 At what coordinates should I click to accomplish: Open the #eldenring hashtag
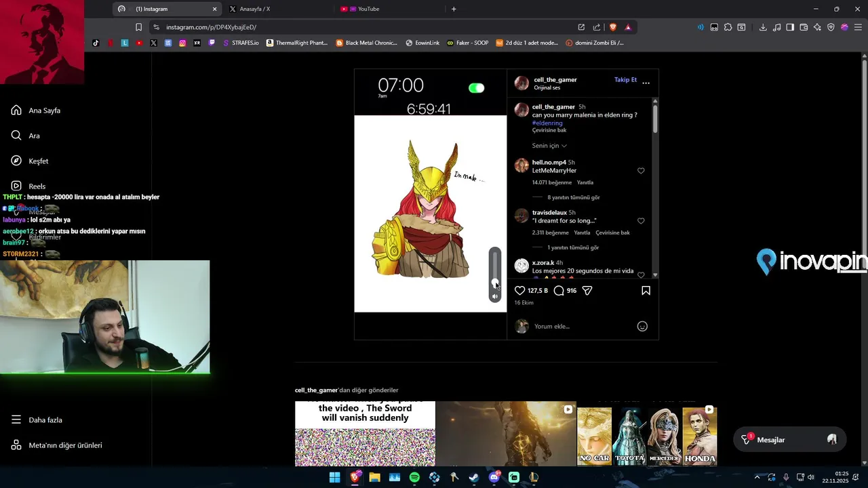[547, 123]
